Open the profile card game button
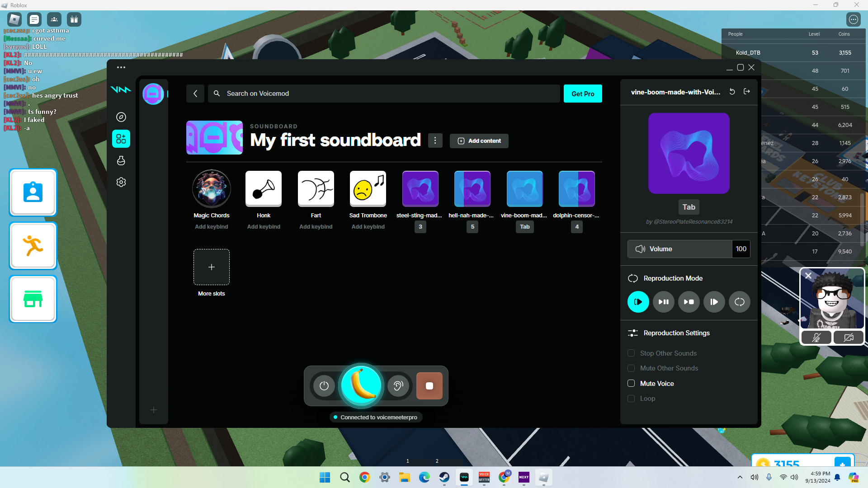 pos(33,192)
